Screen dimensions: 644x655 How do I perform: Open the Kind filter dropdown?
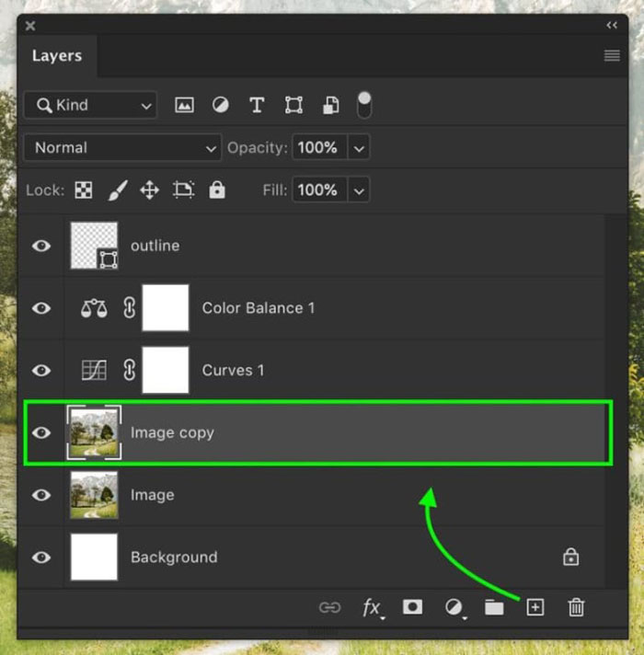tap(90, 105)
